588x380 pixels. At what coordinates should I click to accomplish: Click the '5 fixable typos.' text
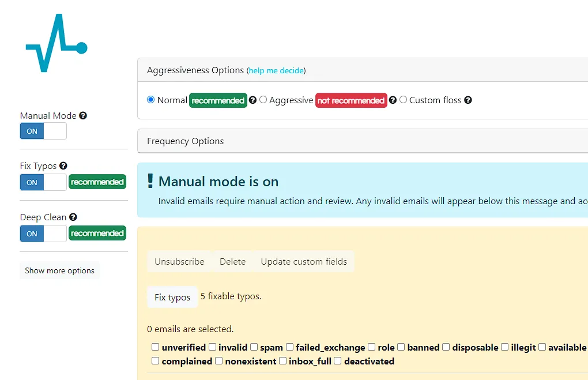pyautogui.click(x=231, y=296)
